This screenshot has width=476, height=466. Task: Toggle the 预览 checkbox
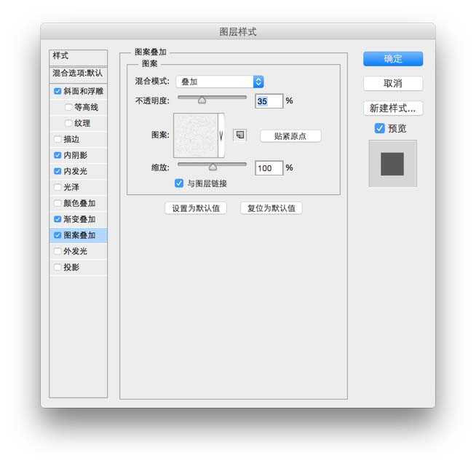pos(379,128)
